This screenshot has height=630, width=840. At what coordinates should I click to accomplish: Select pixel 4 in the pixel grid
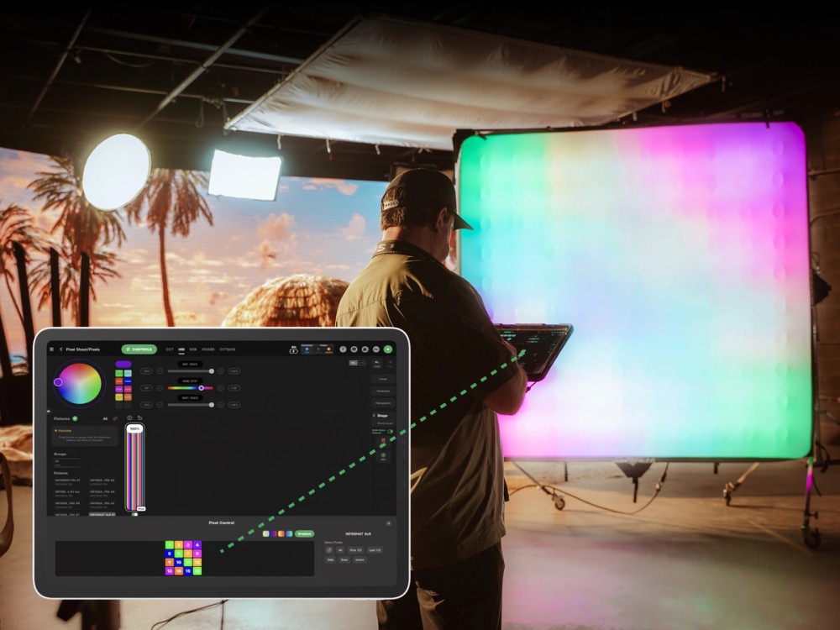tap(197, 545)
